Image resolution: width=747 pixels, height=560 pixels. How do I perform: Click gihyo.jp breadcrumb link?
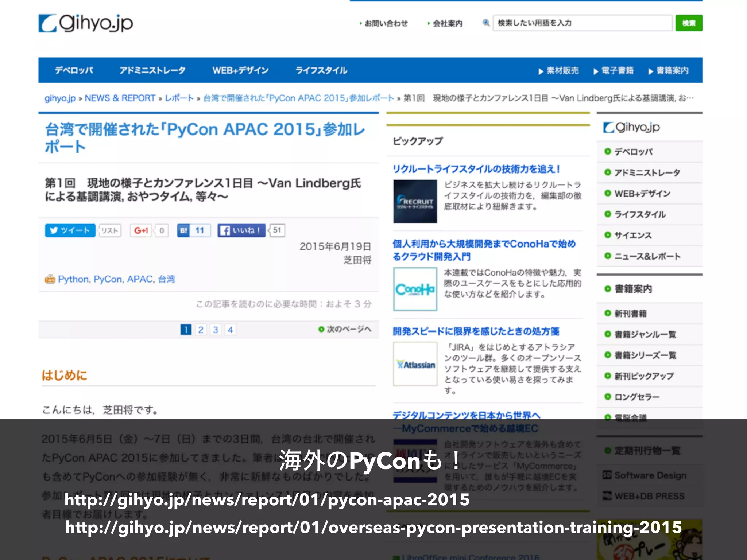60,98
